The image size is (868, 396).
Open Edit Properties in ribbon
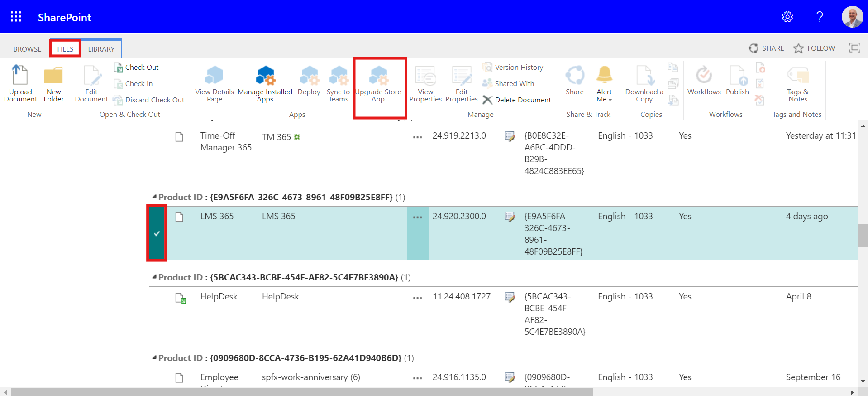pyautogui.click(x=462, y=83)
